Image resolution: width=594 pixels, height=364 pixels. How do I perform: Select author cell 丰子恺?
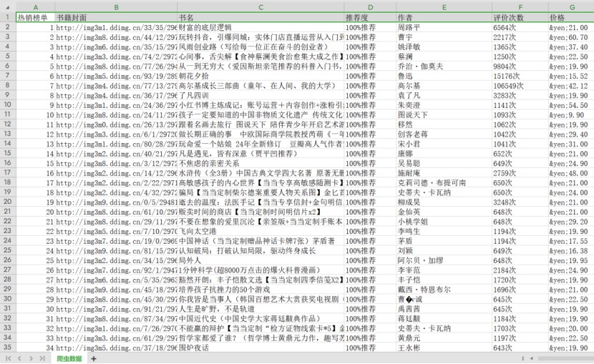[x=444, y=280]
